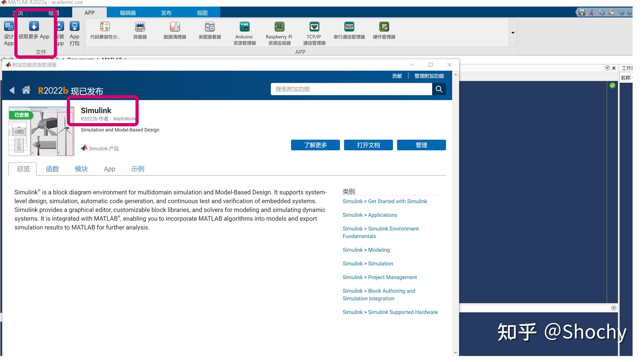Screen dimensions: 644x362
Task: Expand the lower panel round dropdown button
Action: [613, 308]
